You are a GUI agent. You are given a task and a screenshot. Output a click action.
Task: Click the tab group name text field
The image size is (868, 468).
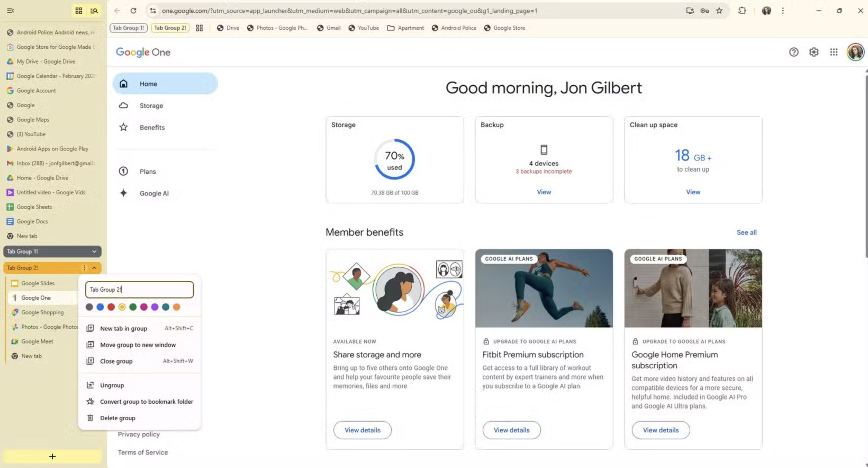pyautogui.click(x=139, y=289)
